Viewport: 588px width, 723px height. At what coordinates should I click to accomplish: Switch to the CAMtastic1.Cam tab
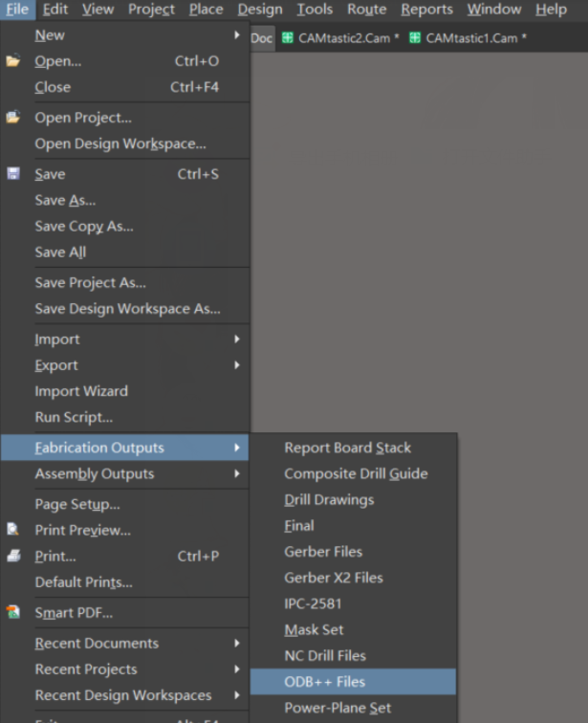(x=468, y=38)
